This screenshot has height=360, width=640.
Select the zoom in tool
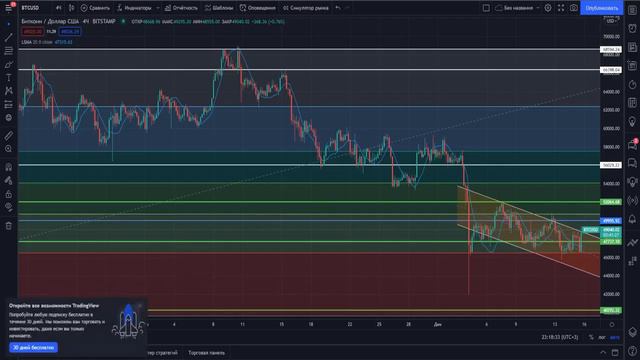click(9, 149)
